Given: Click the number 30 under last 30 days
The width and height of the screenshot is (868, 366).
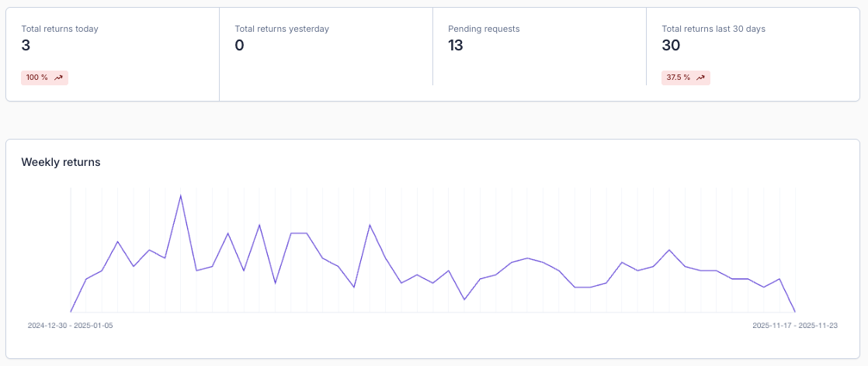Looking at the screenshot, I should pos(671,45).
